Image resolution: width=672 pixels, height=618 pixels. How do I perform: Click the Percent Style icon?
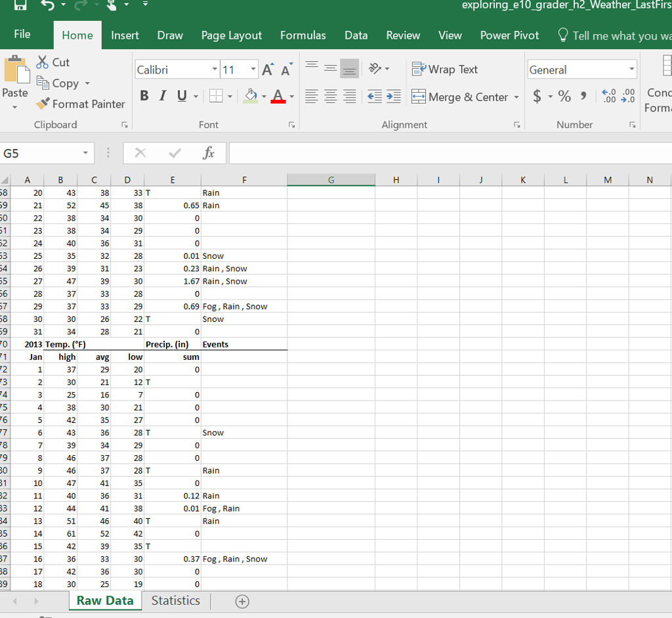(x=563, y=96)
